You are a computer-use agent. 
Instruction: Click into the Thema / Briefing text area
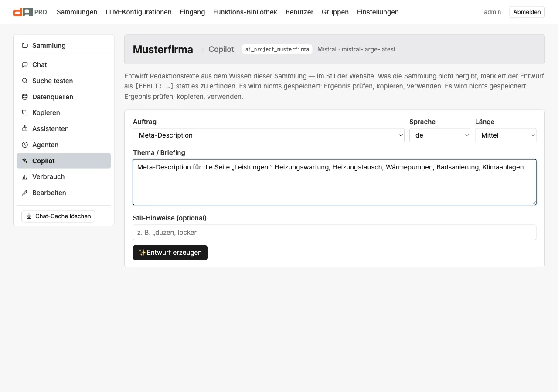click(335, 182)
